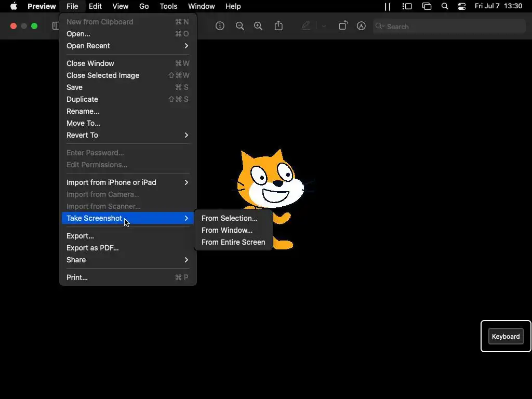Expand the Share submenu
Viewport: 532px width, 399px height.
(128, 260)
